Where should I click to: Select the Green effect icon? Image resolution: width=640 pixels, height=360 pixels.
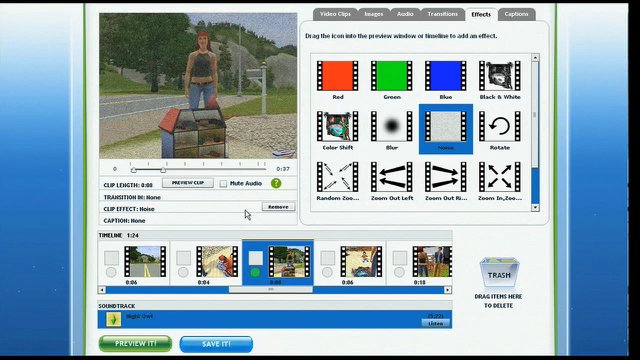pyautogui.click(x=391, y=76)
